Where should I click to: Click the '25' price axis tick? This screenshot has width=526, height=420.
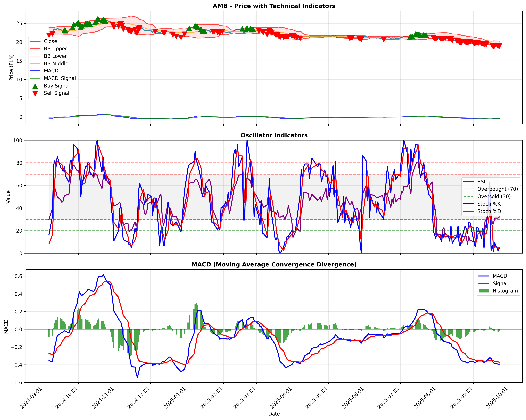point(19,24)
